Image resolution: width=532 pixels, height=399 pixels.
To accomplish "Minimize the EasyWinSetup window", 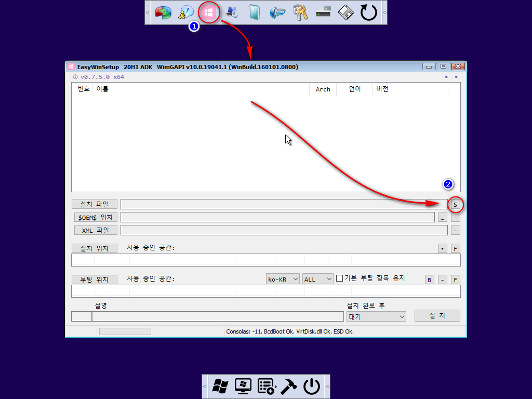I will (x=429, y=66).
